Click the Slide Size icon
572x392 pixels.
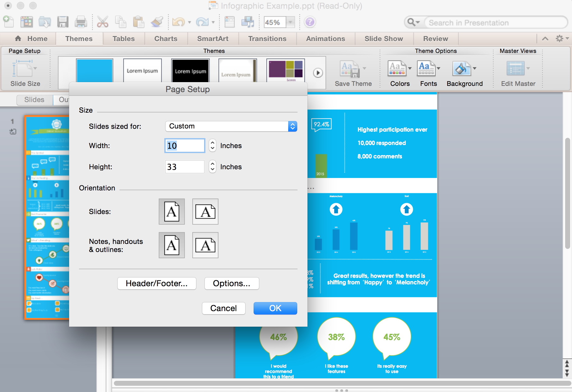(25, 68)
